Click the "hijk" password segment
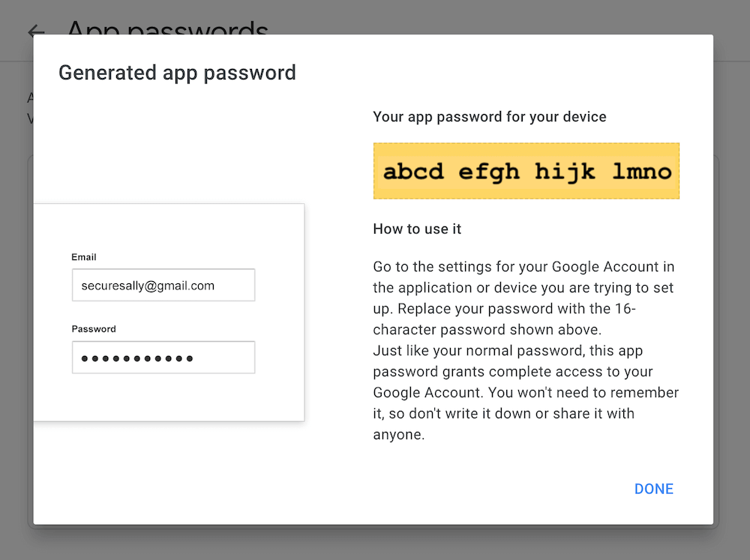This screenshot has width=750, height=560. coord(565,172)
